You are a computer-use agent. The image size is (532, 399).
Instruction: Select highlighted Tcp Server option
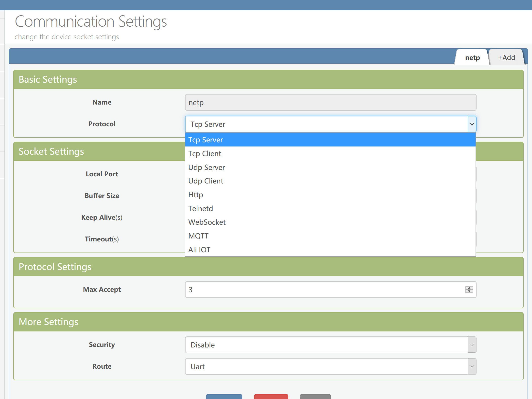206,140
